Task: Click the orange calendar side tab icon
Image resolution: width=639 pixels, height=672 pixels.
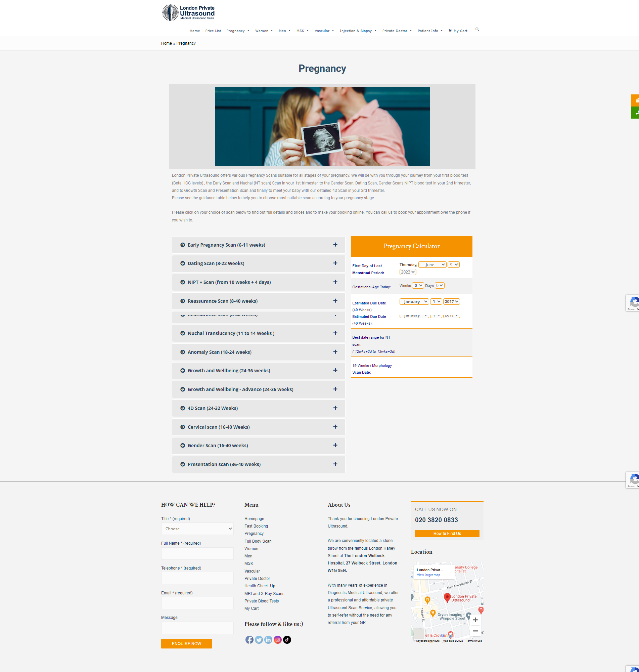Action: click(x=636, y=100)
